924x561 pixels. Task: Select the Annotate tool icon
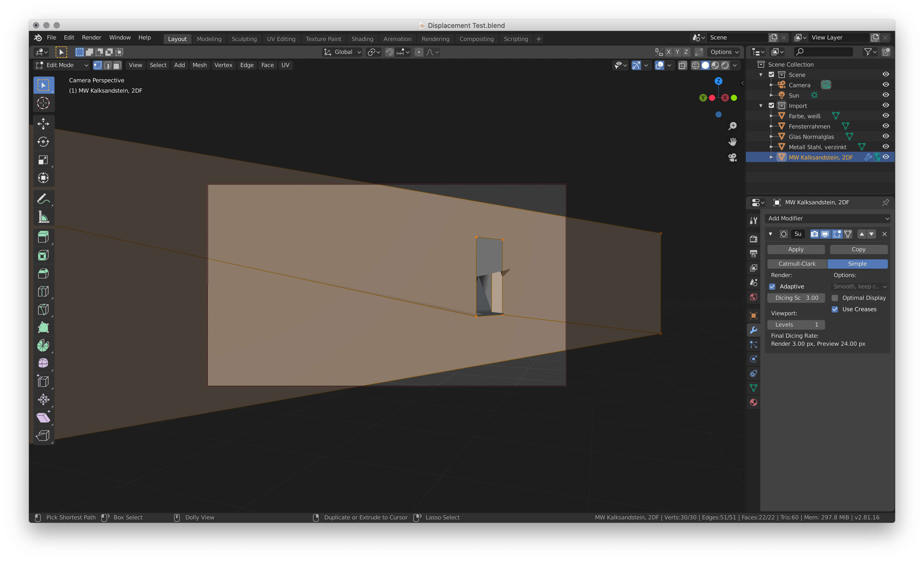click(x=44, y=199)
